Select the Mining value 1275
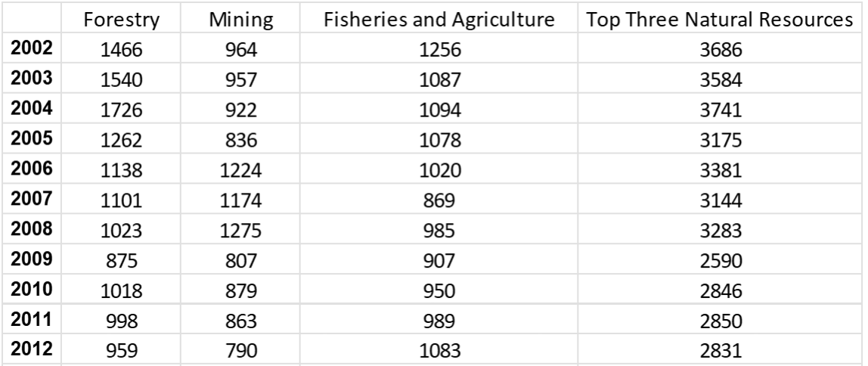Viewport: 868px width, 366px height. click(x=240, y=230)
